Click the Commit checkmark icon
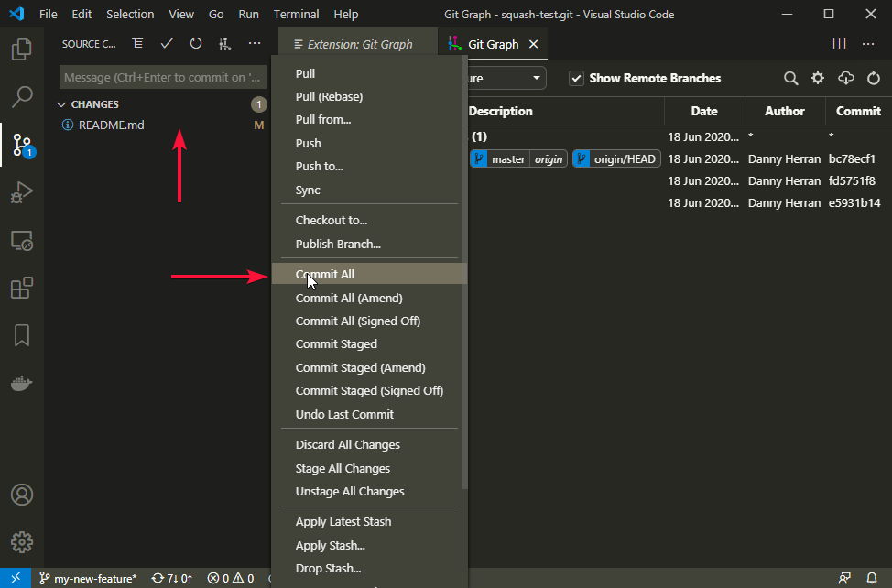Image resolution: width=892 pixels, height=588 pixels. coord(167,44)
